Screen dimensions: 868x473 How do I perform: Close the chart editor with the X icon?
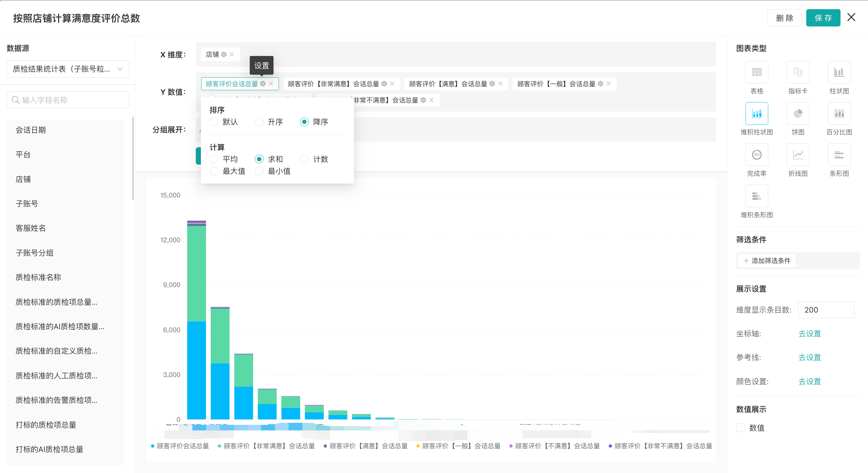click(x=851, y=17)
